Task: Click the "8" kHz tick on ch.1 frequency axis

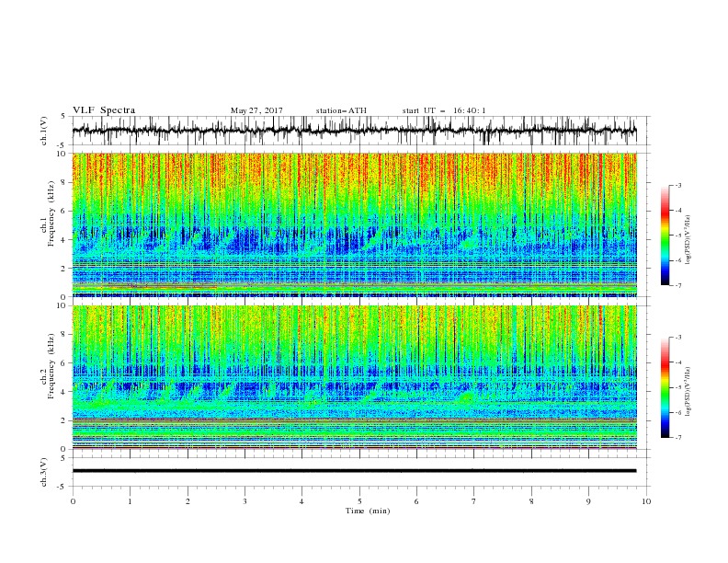Action: coord(64,182)
